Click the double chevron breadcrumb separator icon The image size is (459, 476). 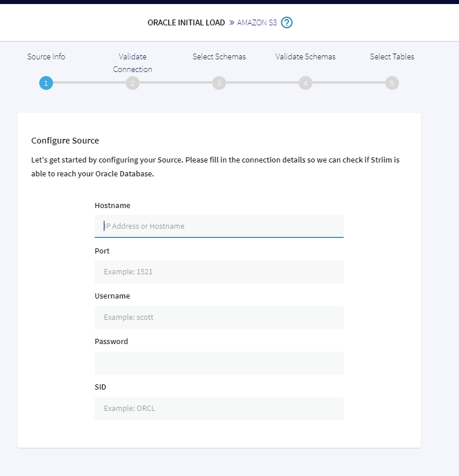[x=231, y=22]
